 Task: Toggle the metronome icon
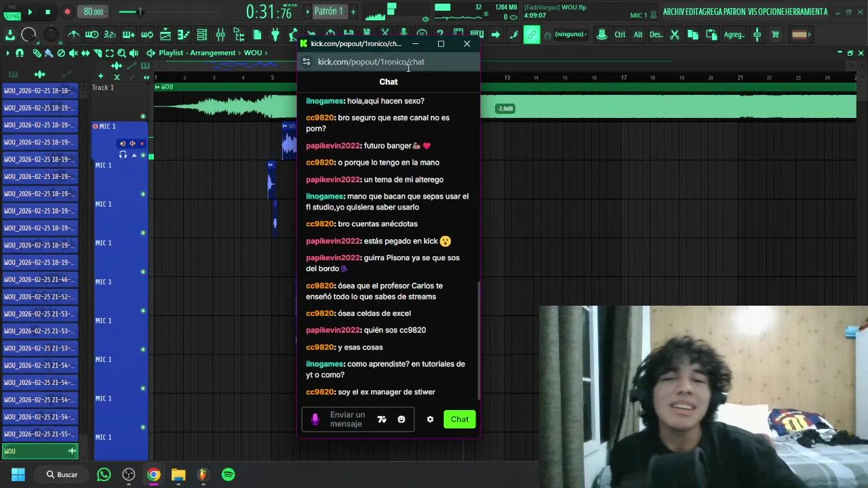coord(74,35)
